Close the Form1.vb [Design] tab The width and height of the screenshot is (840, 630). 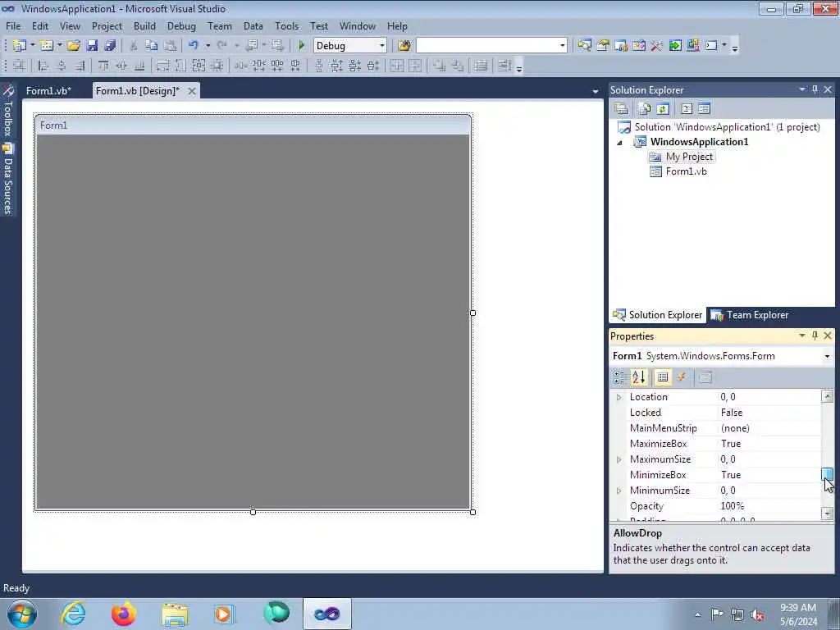click(x=191, y=91)
